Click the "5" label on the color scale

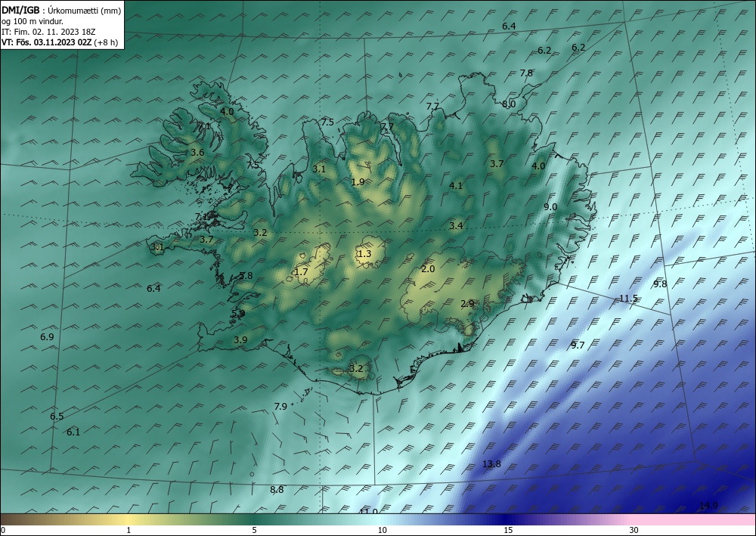point(253,530)
